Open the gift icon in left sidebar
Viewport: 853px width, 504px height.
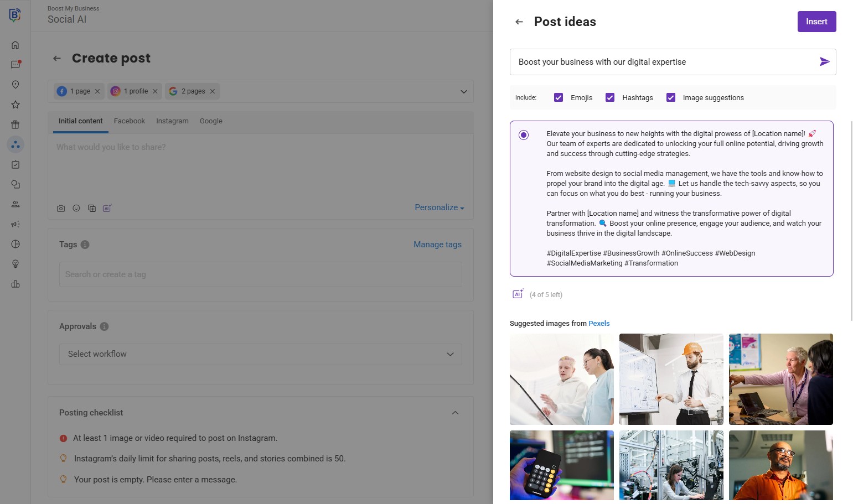pyautogui.click(x=15, y=124)
